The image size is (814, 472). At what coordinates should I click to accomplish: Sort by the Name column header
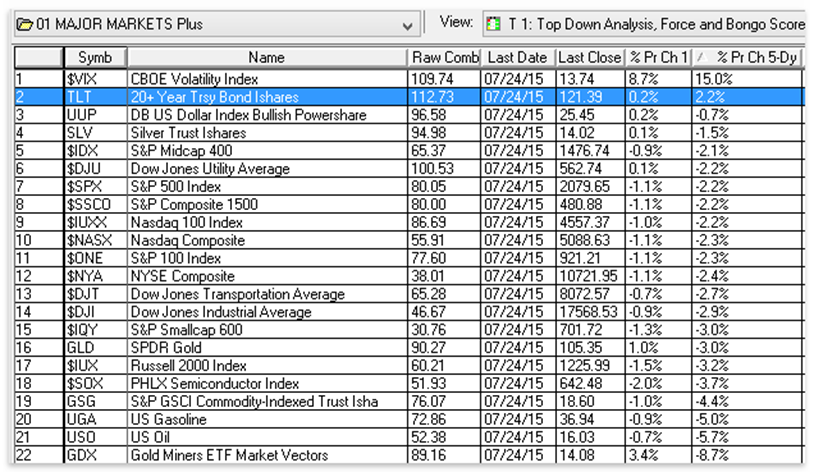tap(266, 57)
